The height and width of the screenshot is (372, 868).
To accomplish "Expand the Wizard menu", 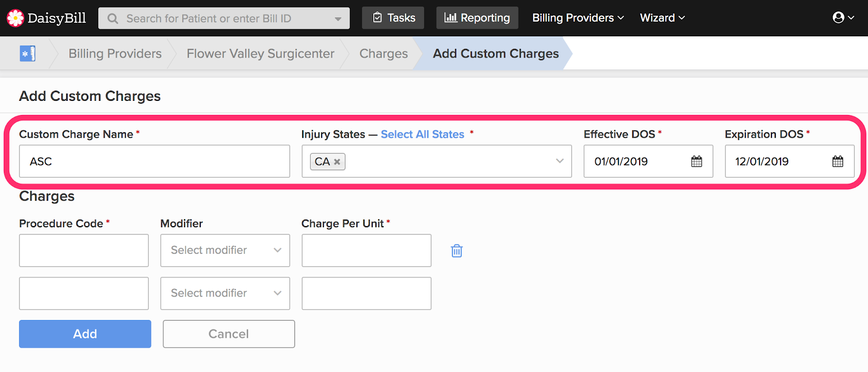I will pyautogui.click(x=662, y=18).
